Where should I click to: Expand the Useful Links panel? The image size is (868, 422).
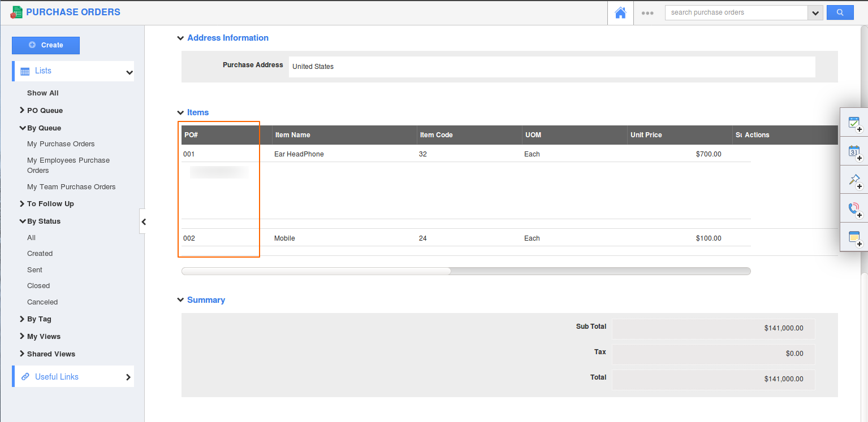point(128,377)
